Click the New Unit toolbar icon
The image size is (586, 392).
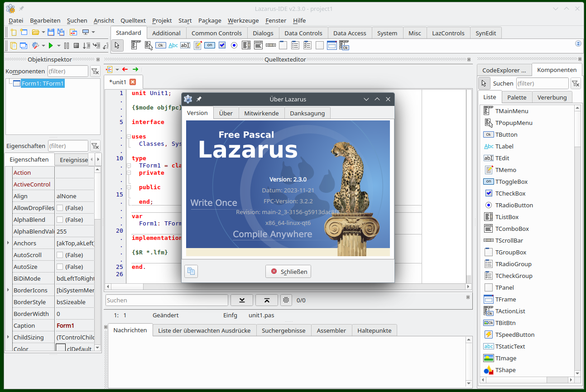click(14, 32)
